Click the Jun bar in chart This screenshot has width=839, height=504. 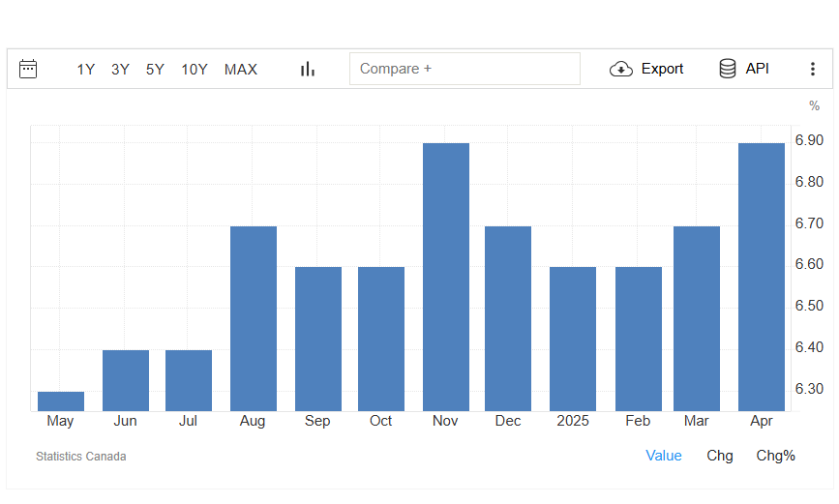tap(126, 380)
